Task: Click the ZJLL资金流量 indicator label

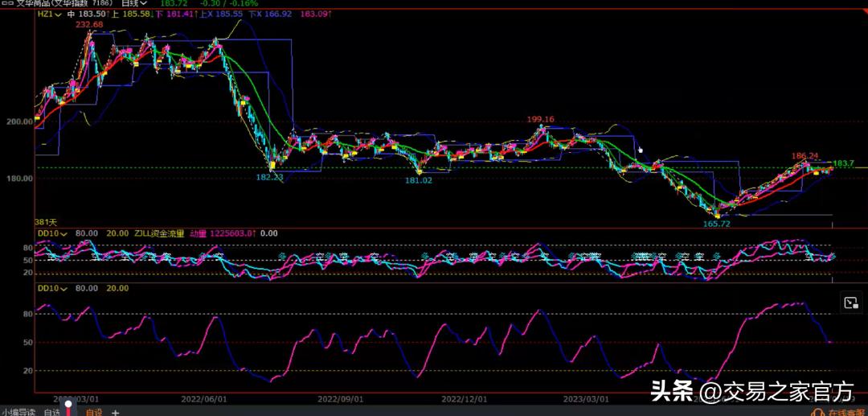Action: (x=159, y=234)
